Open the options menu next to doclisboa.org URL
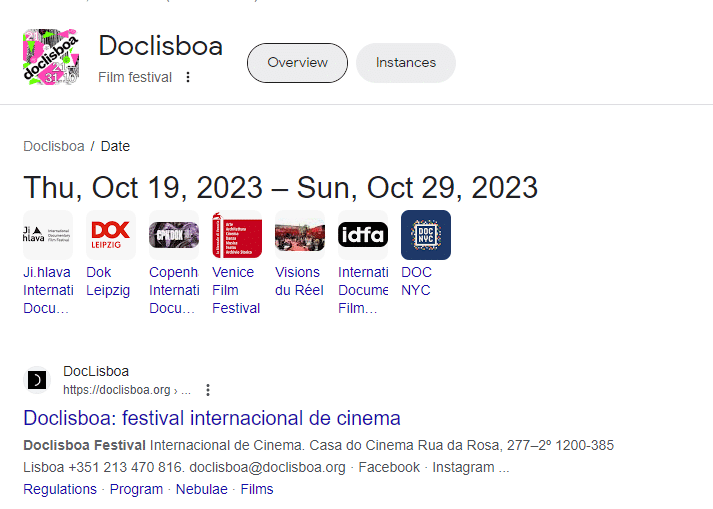Image resolution: width=713 pixels, height=509 pixels. [208, 390]
